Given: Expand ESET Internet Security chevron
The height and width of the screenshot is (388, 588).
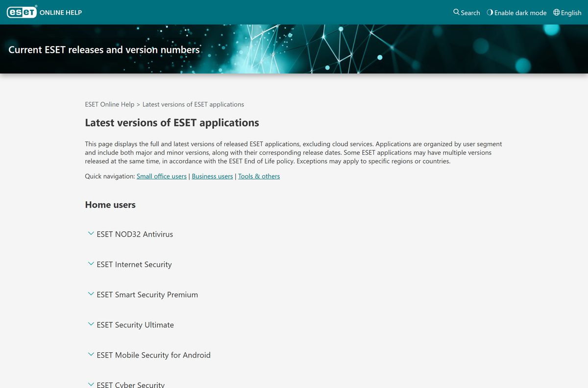Looking at the screenshot, I should coord(91,264).
